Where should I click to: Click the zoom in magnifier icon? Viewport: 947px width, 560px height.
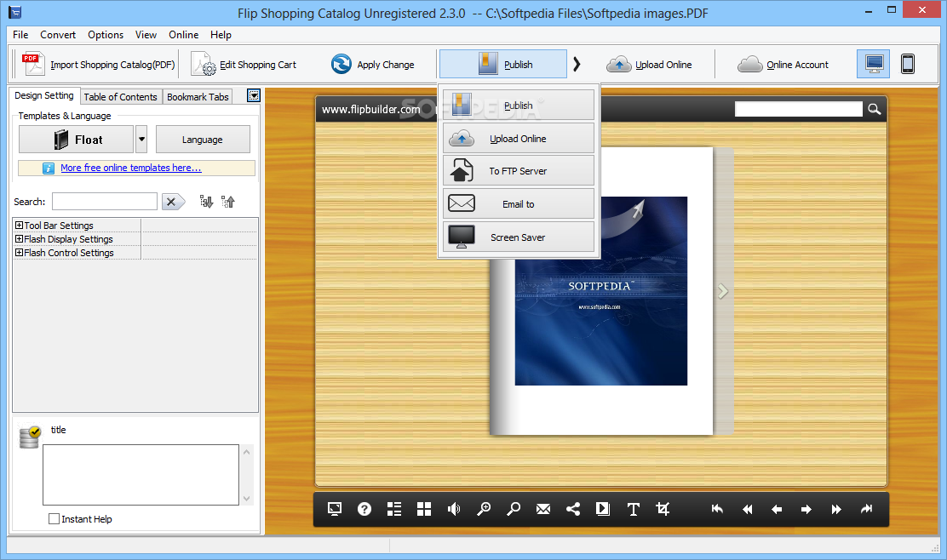[x=483, y=509]
